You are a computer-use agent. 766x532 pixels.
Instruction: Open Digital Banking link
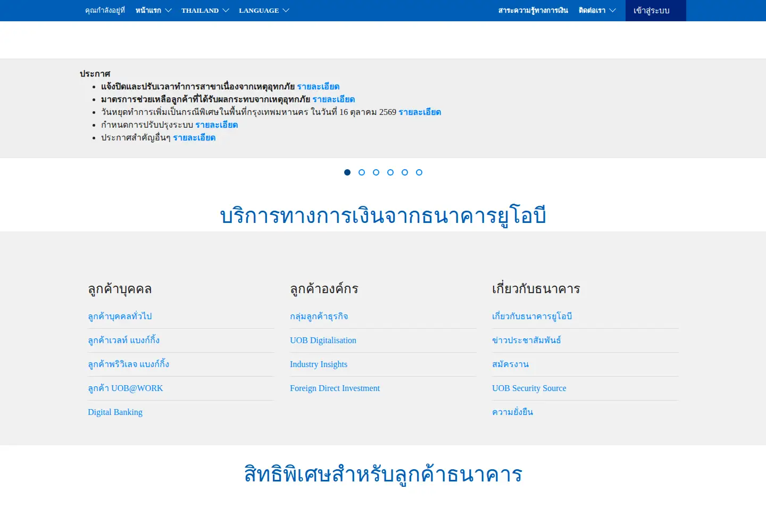click(x=115, y=412)
